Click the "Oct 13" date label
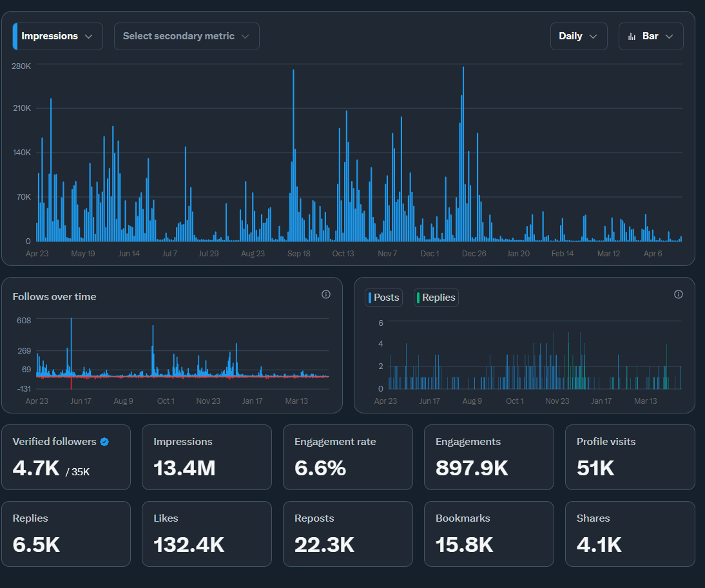Viewport: 705px width, 588px height. click(x=343, y=253)
